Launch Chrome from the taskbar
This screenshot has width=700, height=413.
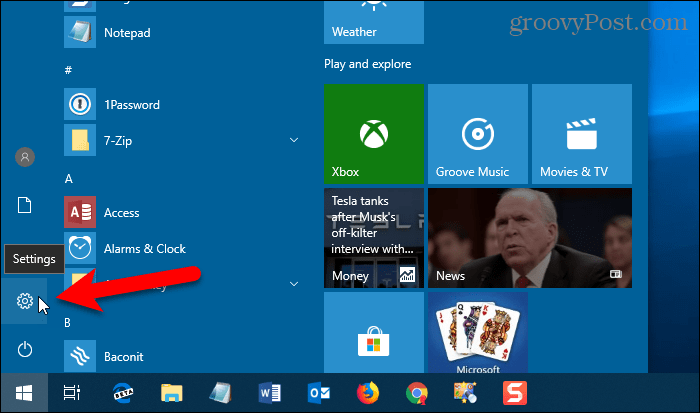click(417, 393)
